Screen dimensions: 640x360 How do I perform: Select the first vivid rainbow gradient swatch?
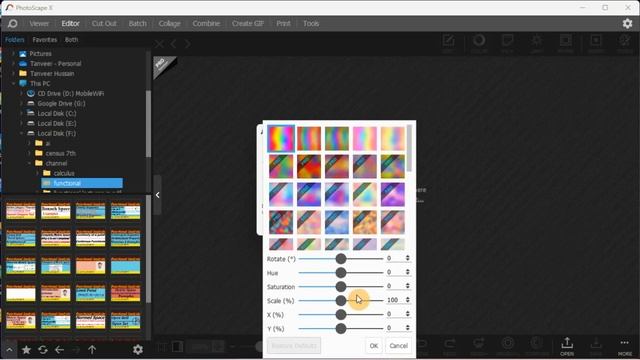coord(281,138)
